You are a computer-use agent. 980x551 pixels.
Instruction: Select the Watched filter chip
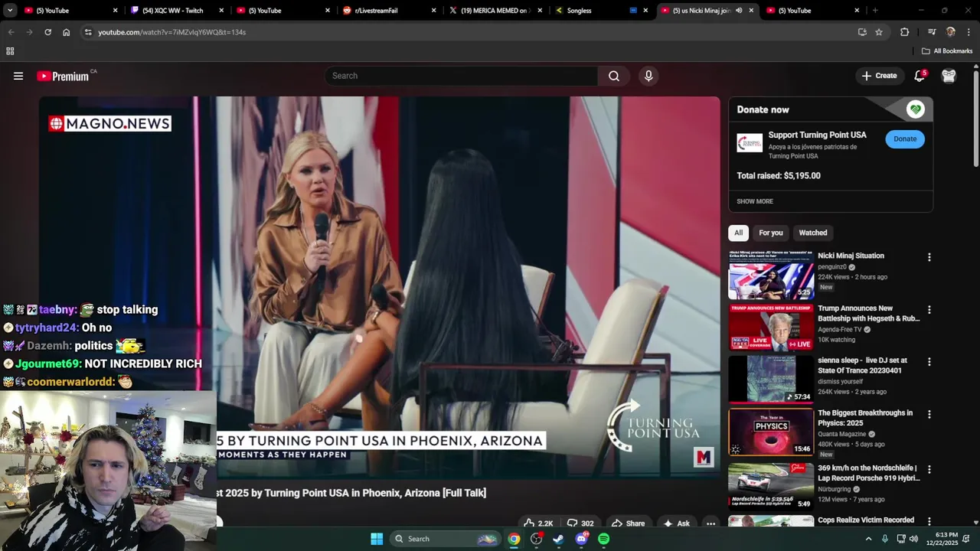(813, 233)
